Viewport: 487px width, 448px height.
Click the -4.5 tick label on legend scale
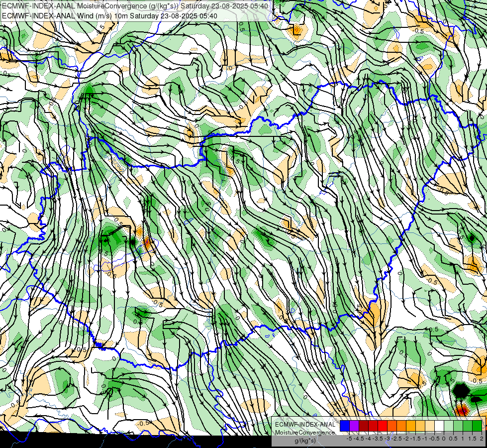point(359,439)
